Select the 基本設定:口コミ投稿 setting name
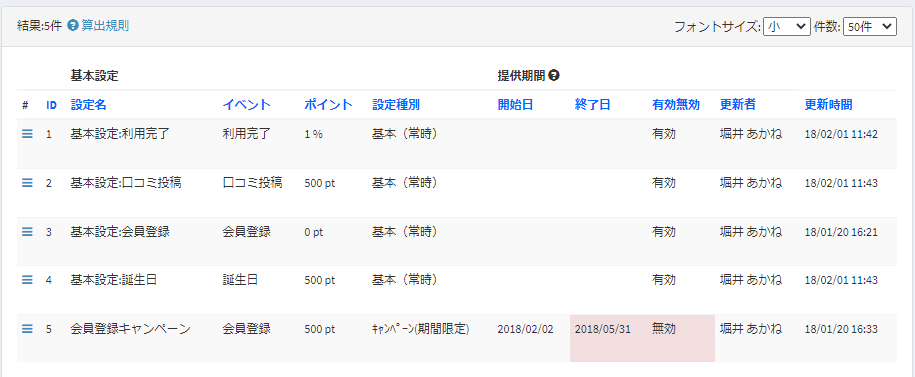Image resolution: width=915 pixels, height=377 pixels. pyautogui.click(x=126, y=183)
